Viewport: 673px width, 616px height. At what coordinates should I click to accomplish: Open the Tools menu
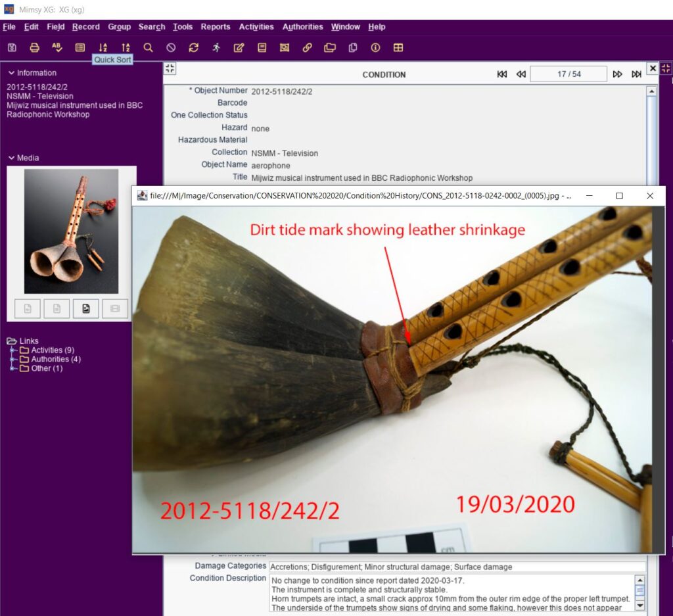[183, 26]
